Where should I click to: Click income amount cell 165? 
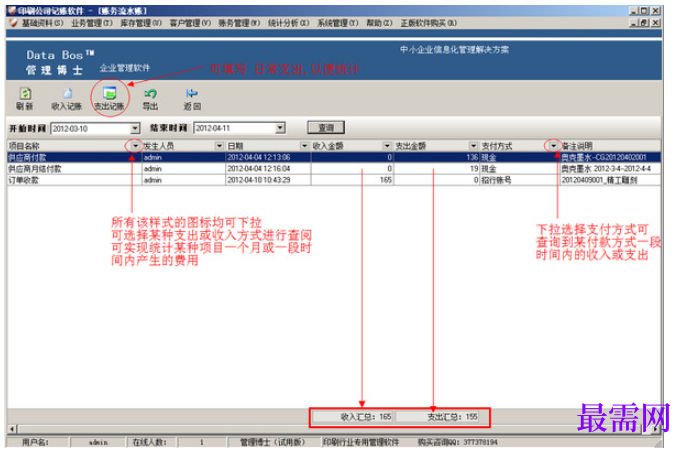352,180
